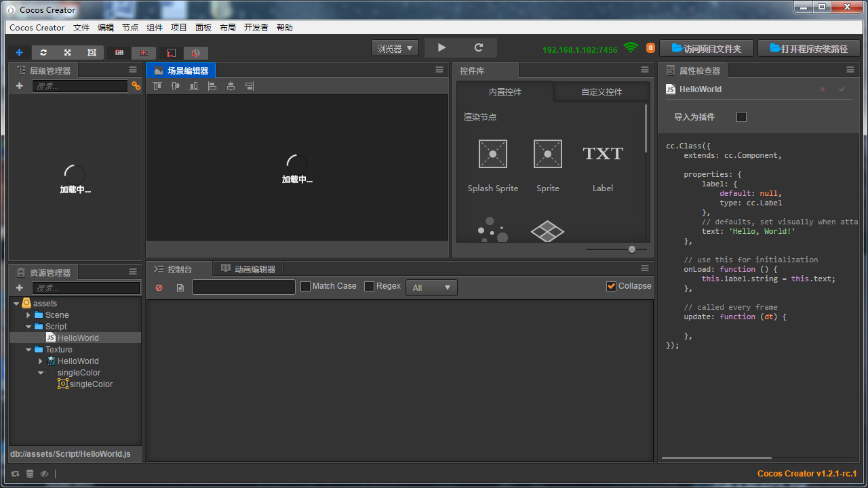Align left edges in scene editor toolbar

[212, 86]
